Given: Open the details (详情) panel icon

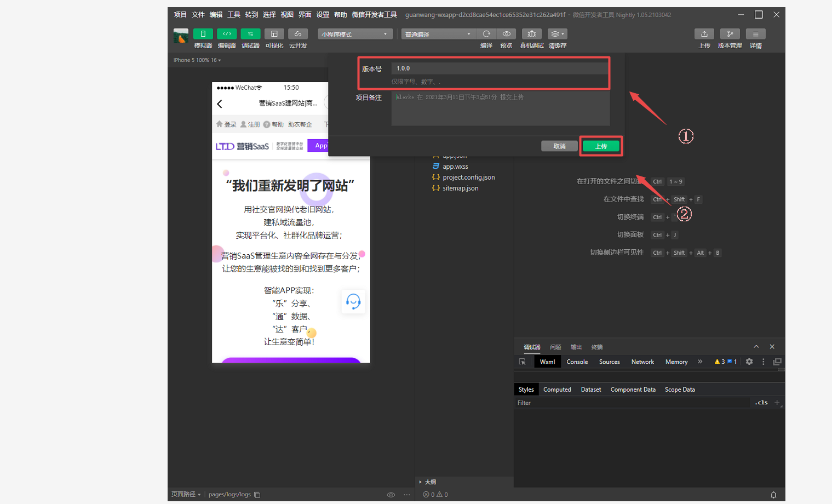Looking at the screenshot, I should 755,34.
